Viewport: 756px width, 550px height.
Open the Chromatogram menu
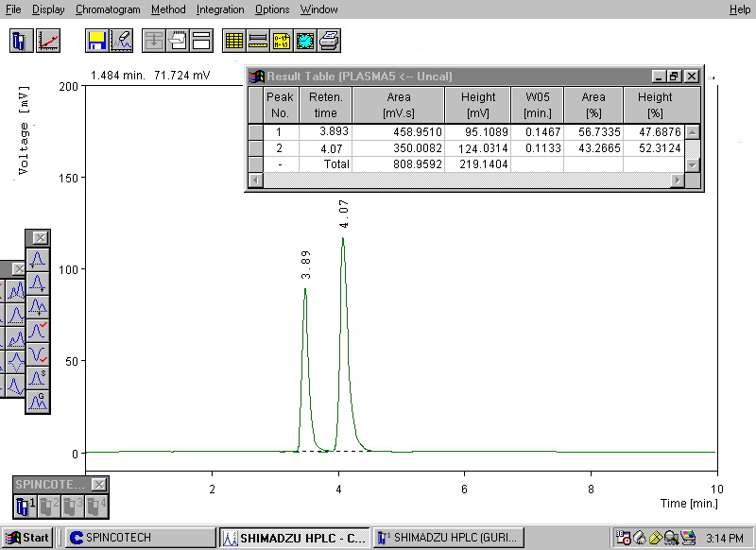(x=108, y=9)
